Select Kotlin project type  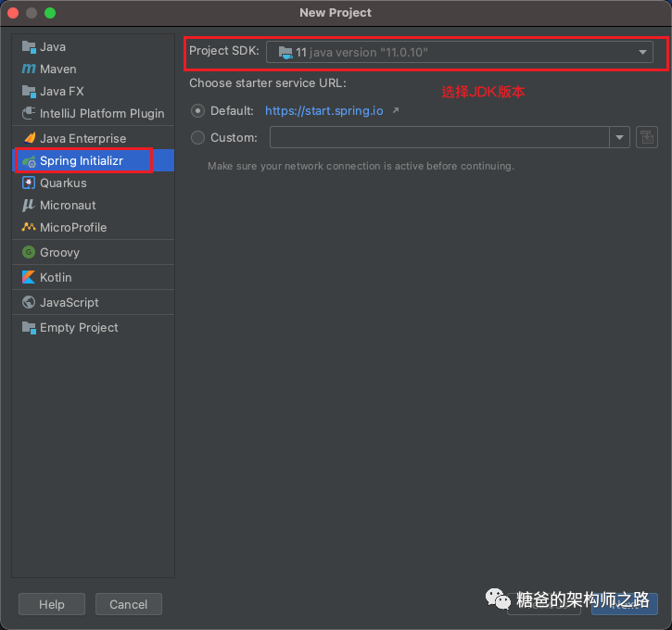93,277
